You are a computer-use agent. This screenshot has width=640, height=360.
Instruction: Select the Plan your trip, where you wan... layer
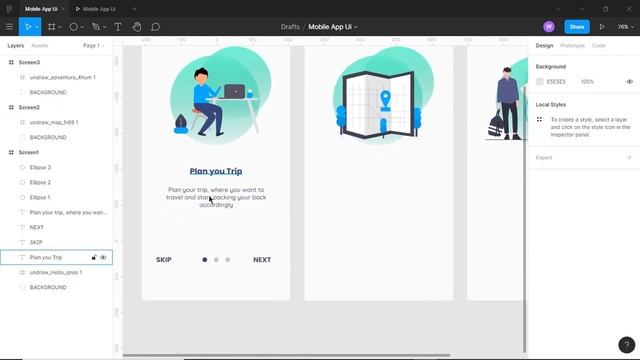point(68,213)
